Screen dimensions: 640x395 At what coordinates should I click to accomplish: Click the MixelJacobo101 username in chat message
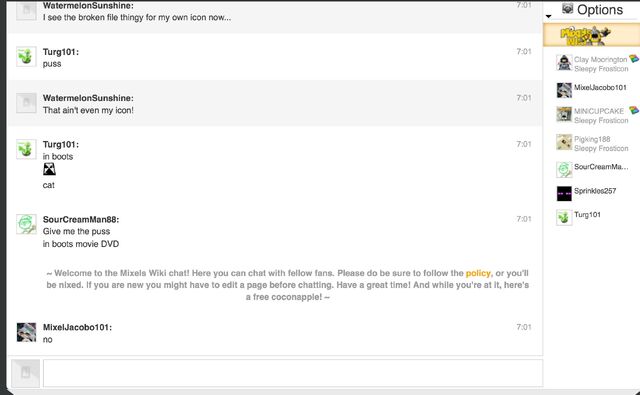point(77,327)
